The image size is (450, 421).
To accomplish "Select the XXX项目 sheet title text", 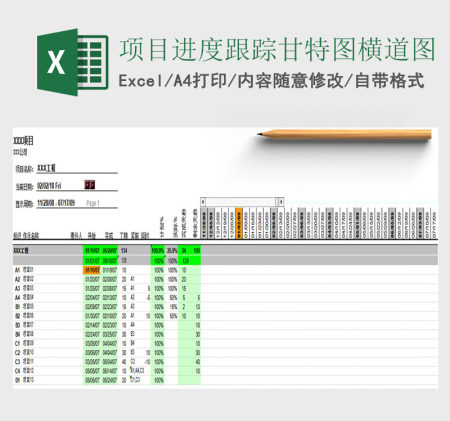I will (23, 141).
